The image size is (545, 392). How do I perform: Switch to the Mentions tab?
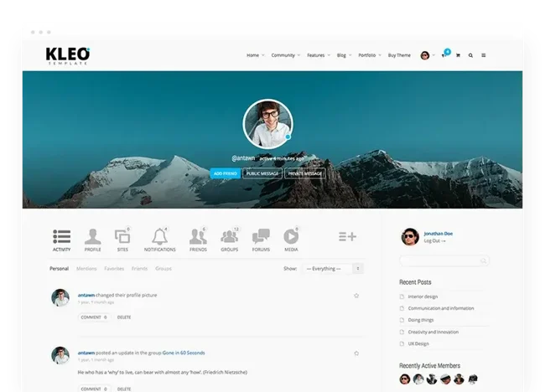pos(86,269)
